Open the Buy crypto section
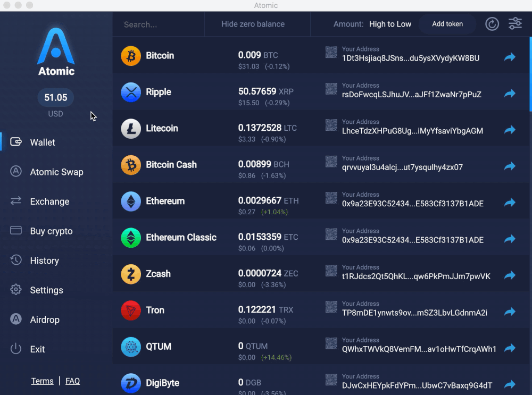The image size is (532, 395). click(51, 231)
